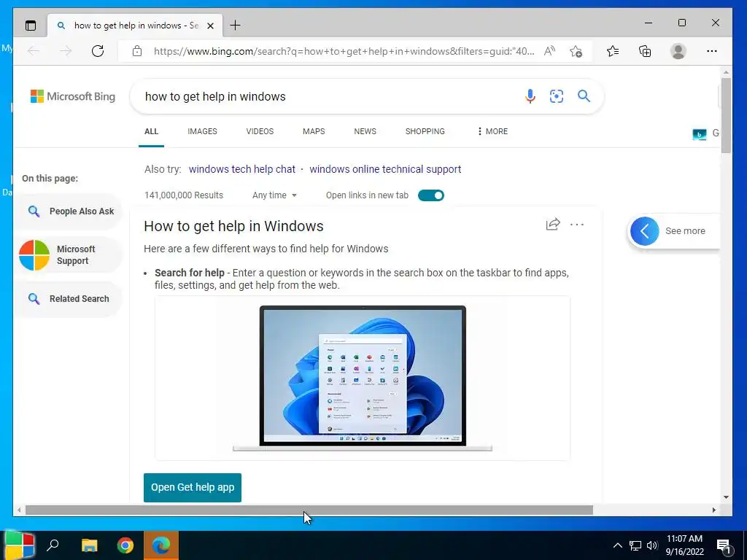Launch Google Chrome from taskbar
747x560 pixels.
[125, 545]
